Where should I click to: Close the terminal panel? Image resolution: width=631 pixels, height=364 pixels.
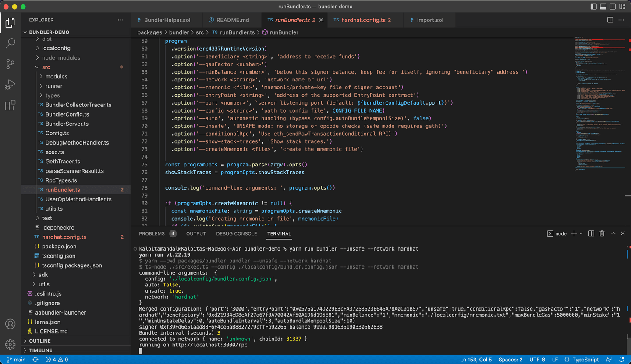coord(624,233)
